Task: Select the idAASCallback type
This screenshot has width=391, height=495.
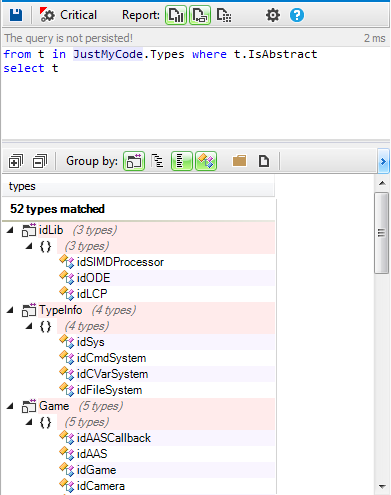Action: pos(114,438)
